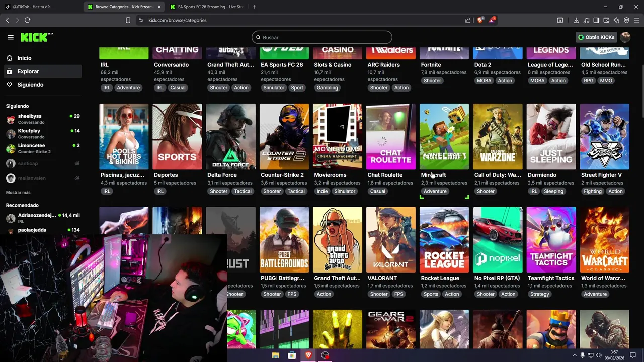This screenshot has height=362, width=644.
Task: Open the hamburger menu beside the KICK logo
Action: click(x=11, y=37)
